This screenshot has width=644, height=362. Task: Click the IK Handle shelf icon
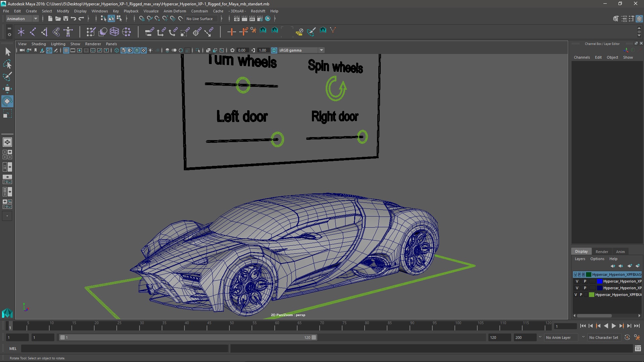point(44,32)
